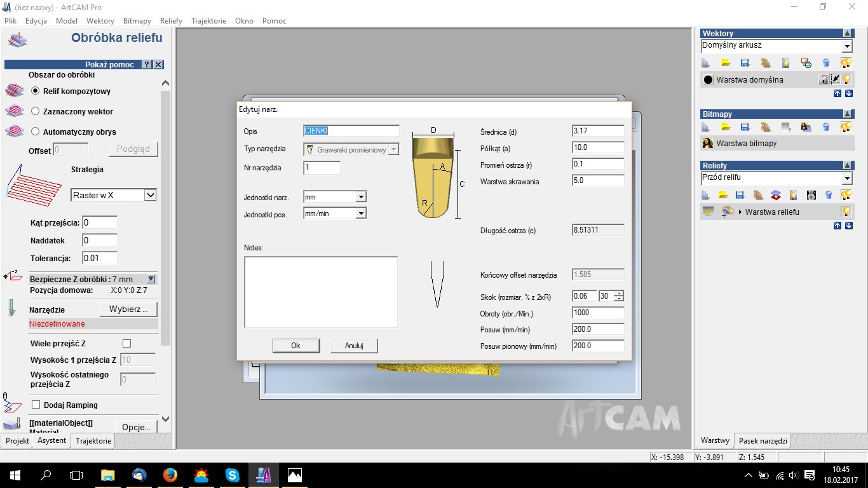Select Automatyczny obrys radio button

36,132
